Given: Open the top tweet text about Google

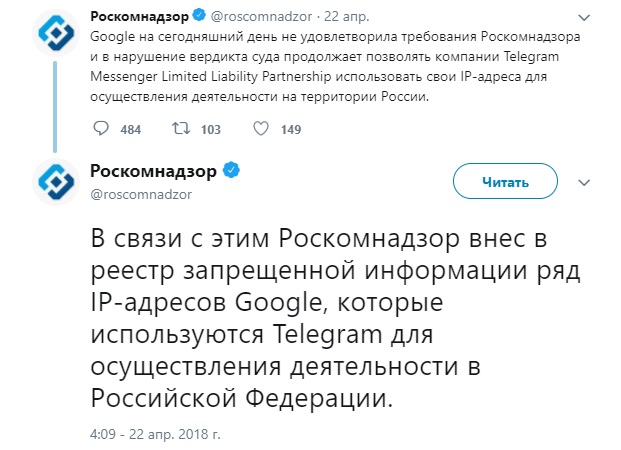Looking at the screenshot, I should [x=335, y=67].
